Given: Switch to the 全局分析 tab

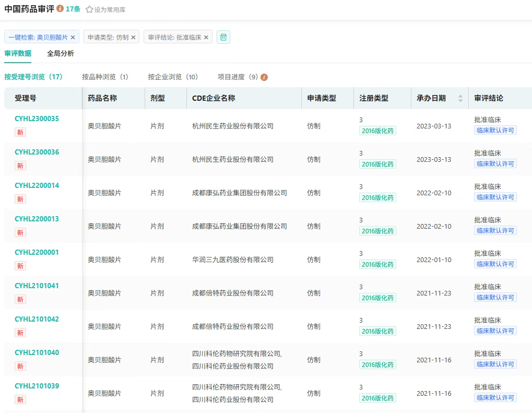Looking at the screenshot, I should (61, 53).
